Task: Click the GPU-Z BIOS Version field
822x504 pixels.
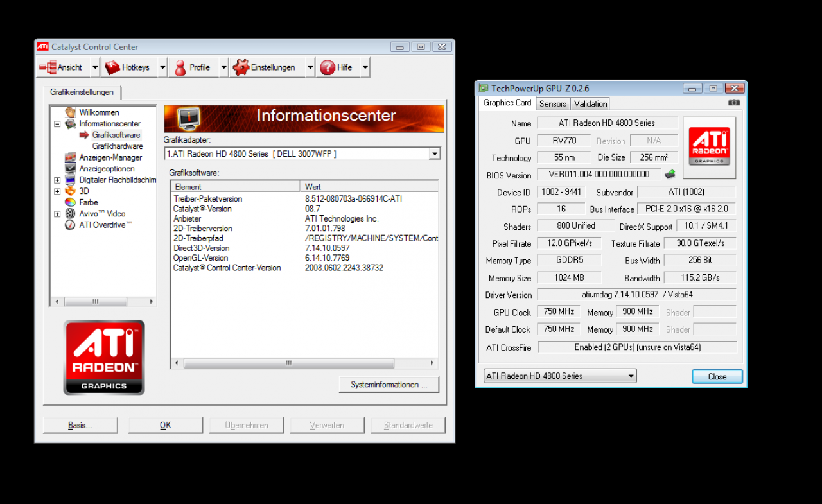Action: (599, 174)
